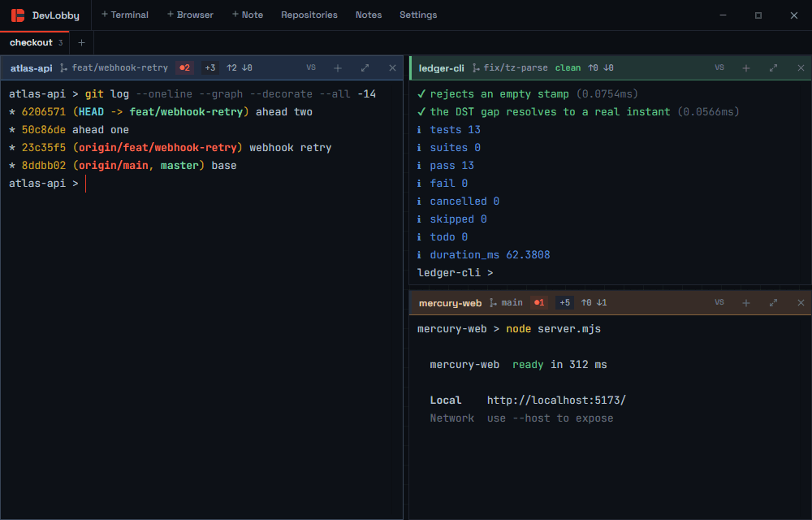812x520 pixels.
Task: Click the 'use --host to expose' hint
Action: point(550,418)
